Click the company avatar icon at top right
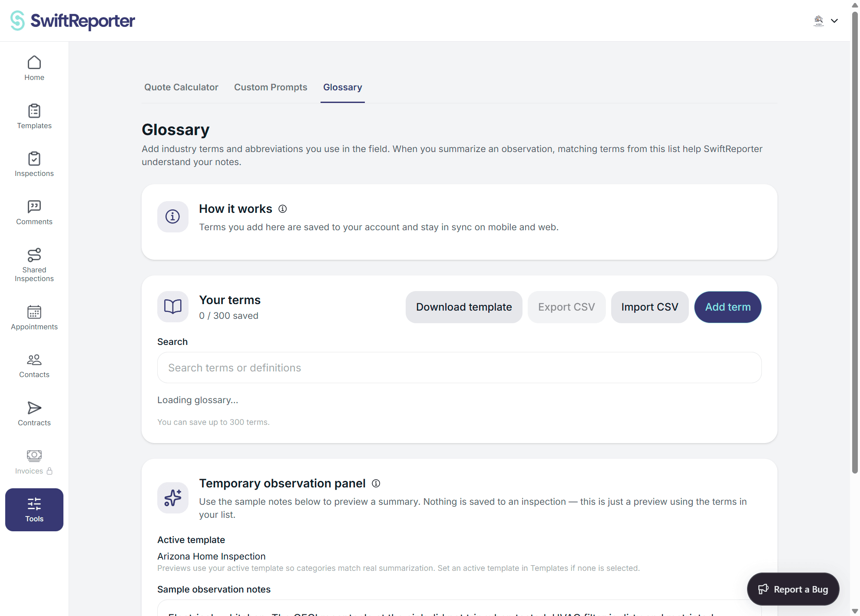This screenshot has width=860, height=616. (819, 20)
